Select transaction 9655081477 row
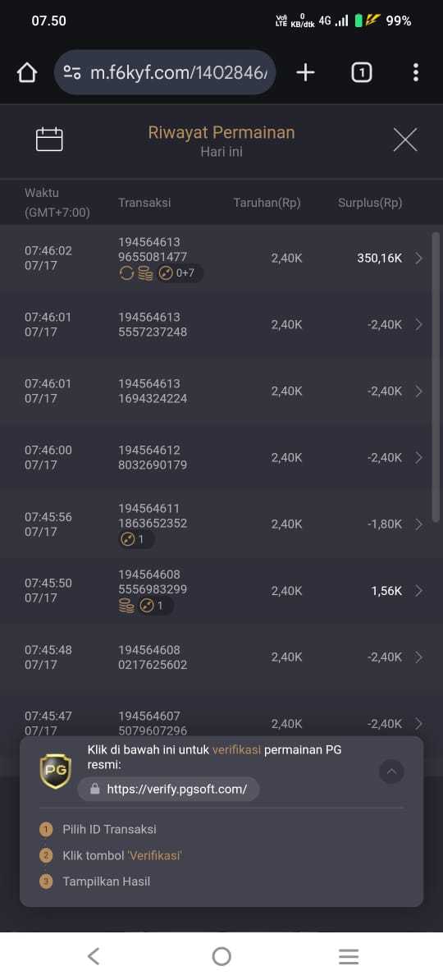The image size is (443, 980). [221, 258]
